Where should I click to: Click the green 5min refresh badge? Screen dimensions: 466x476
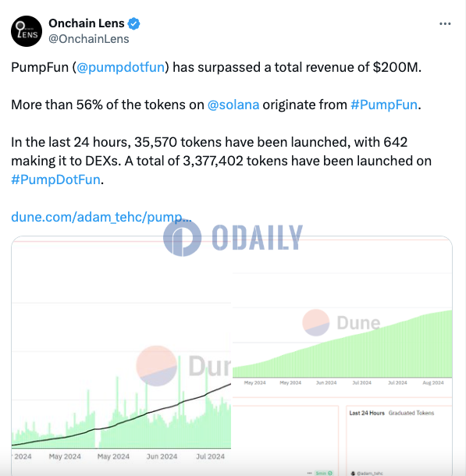click(324, 473)
